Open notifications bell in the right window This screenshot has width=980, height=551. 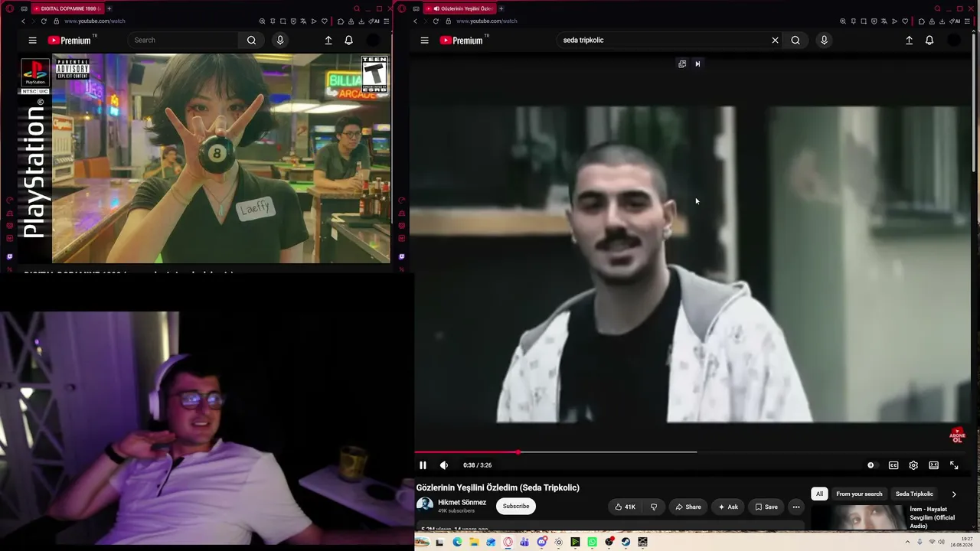click(929, 41)
